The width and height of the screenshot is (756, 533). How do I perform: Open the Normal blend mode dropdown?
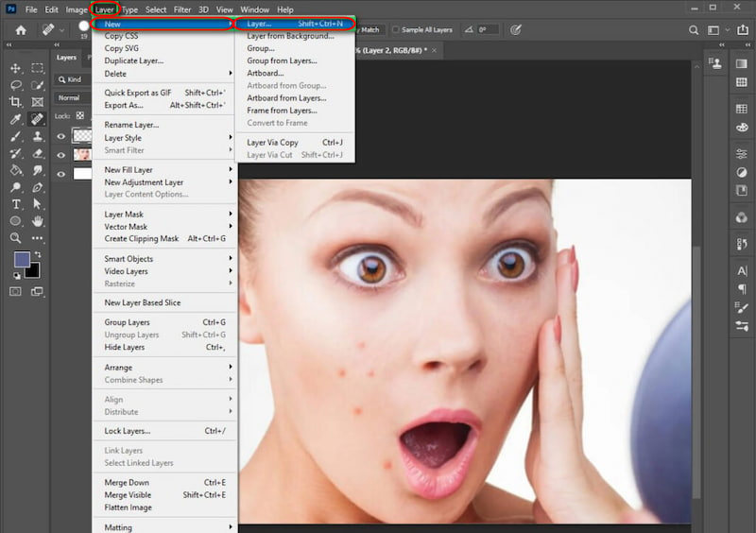click(73, 98)
